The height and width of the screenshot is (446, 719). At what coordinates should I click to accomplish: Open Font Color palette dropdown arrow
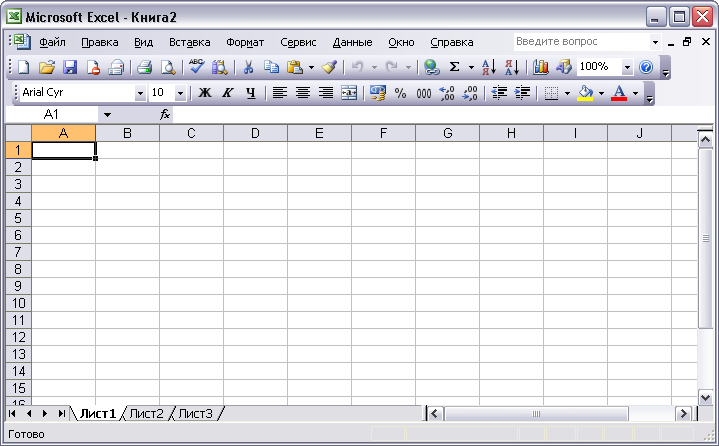click(635, 94)
